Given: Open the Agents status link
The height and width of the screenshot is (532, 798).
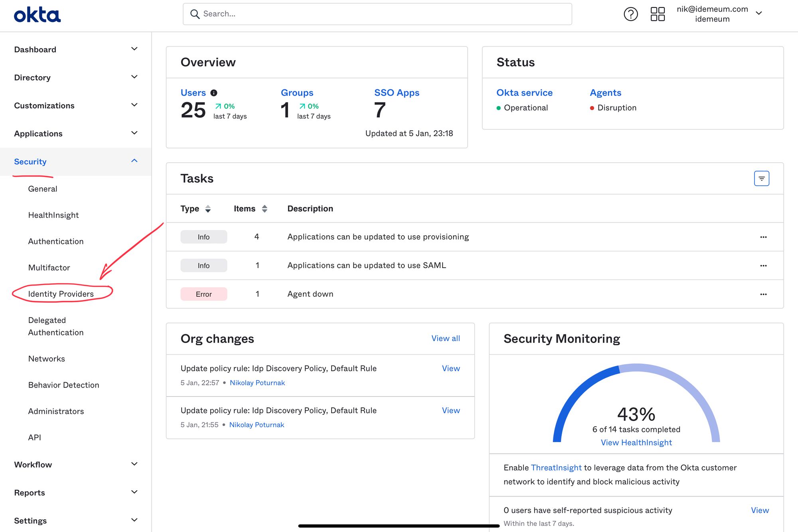Looking at the screenshot, I should click(605, 93).
